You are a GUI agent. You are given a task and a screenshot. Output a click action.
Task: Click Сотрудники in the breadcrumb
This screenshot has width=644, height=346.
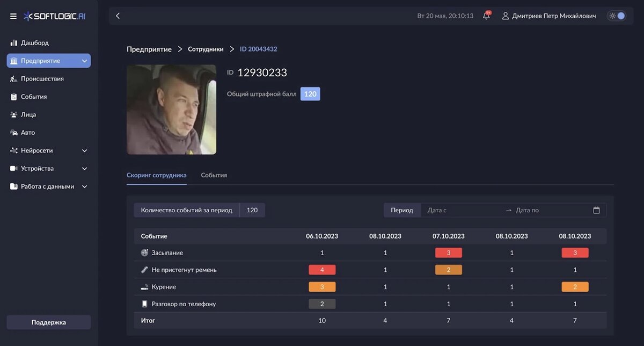click(x=206, y=49)
